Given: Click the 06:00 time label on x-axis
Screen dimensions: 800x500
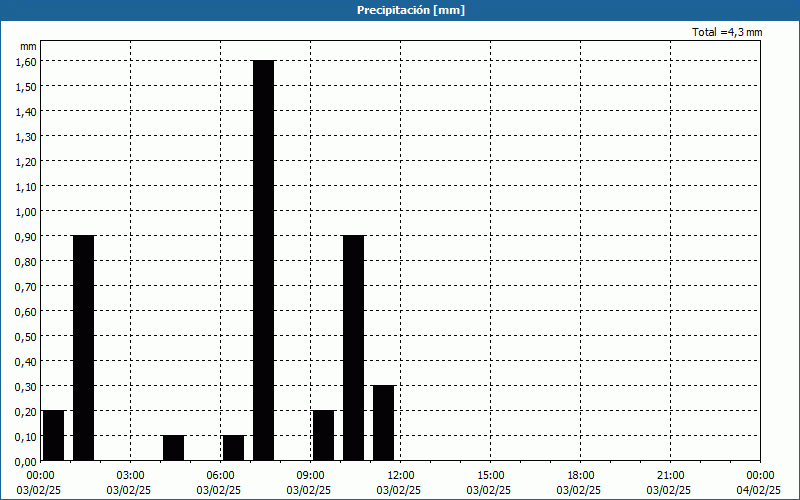Looking at the screenshot, I should pos(220,475).
